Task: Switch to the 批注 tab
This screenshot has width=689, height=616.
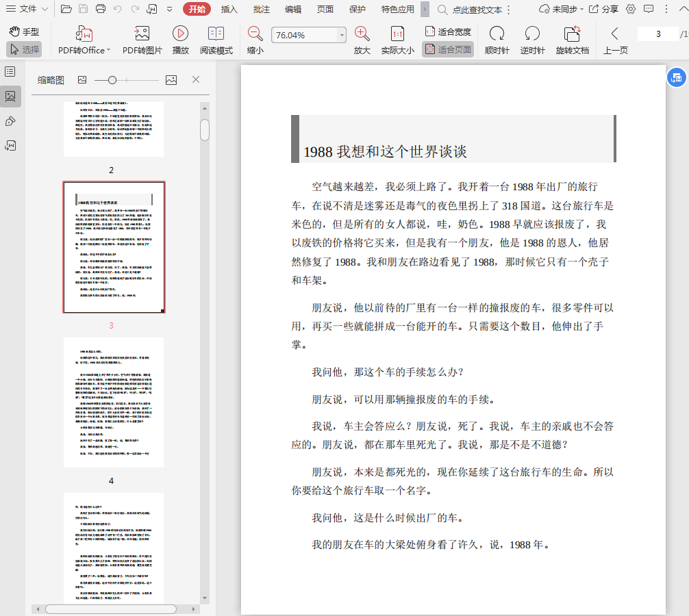Action: pos(262,9)
